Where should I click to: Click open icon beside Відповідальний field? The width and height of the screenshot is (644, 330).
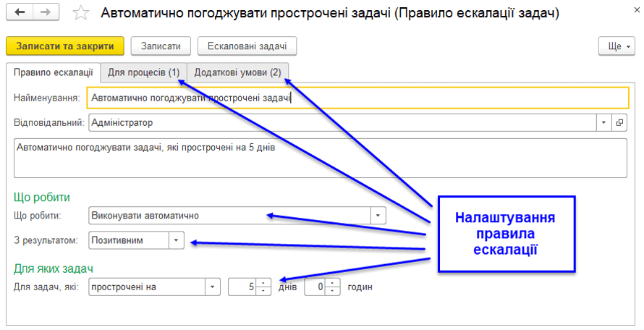[x=620, y=123]
